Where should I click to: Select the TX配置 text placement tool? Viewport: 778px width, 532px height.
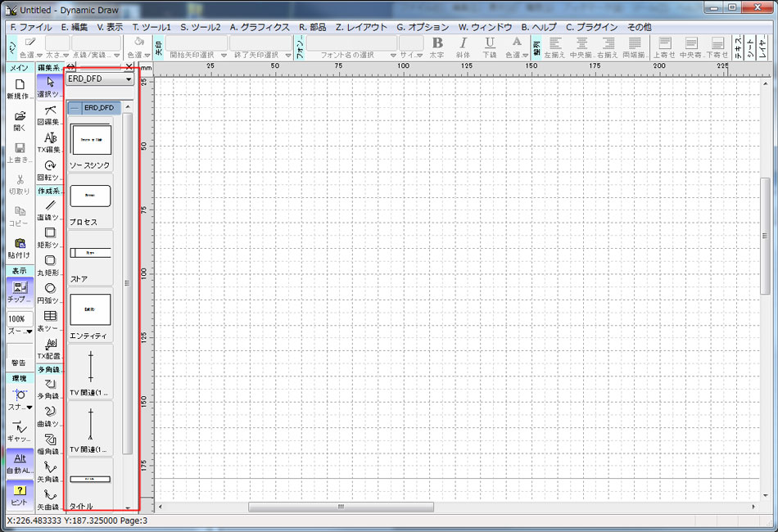click(50, 349)
